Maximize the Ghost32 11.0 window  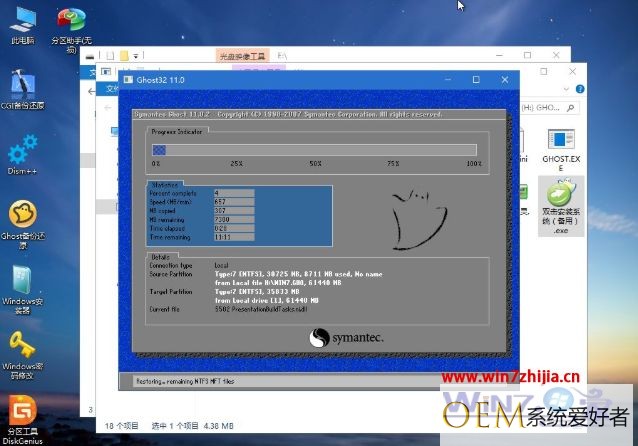[476, 80]
